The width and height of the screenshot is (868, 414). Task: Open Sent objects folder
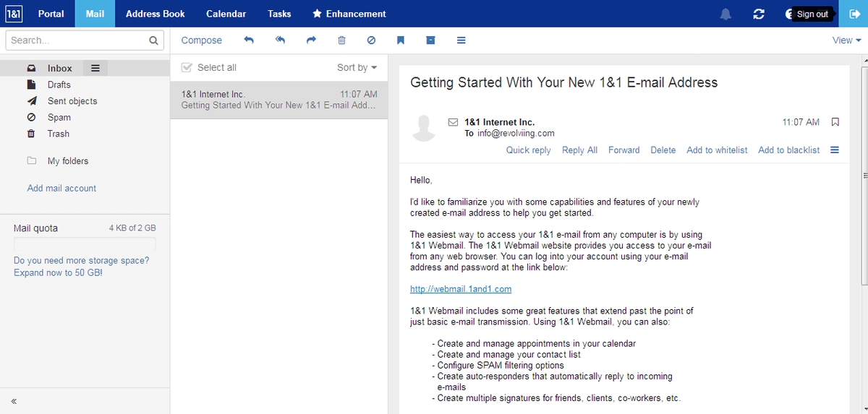(72, 101)
